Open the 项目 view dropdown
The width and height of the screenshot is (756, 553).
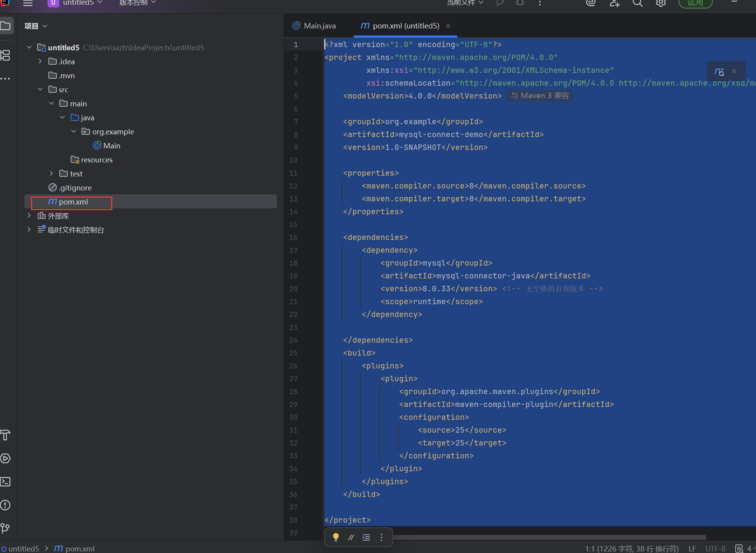[36, 26]
